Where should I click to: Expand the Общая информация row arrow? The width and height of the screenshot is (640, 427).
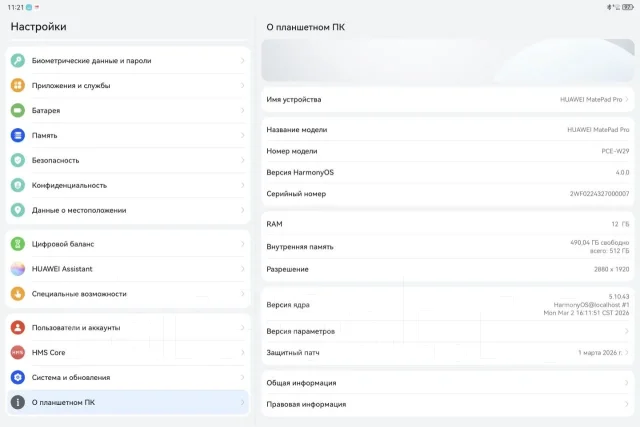point(627,383)
